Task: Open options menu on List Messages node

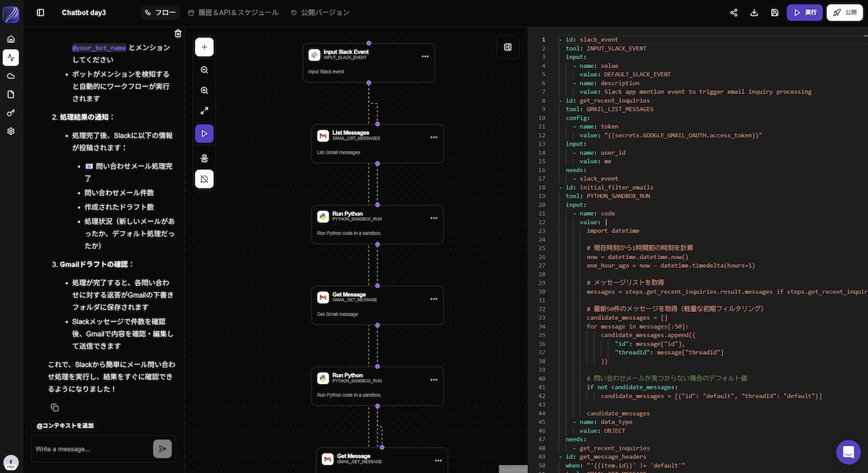Action: pyautogui.click(x=433, y=137)
